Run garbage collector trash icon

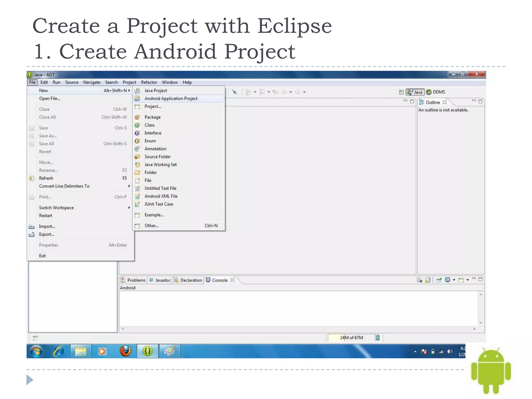[378, 338]
